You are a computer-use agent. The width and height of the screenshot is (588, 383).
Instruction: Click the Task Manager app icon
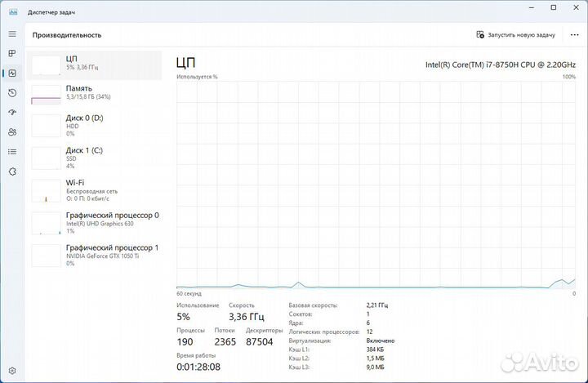pyautogui.click(x=13, y=12)
